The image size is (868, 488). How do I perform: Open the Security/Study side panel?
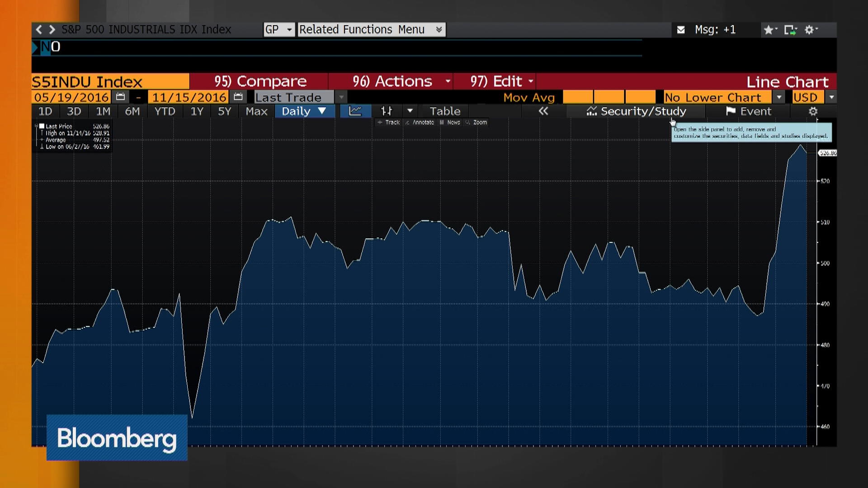tap(637, 111)
